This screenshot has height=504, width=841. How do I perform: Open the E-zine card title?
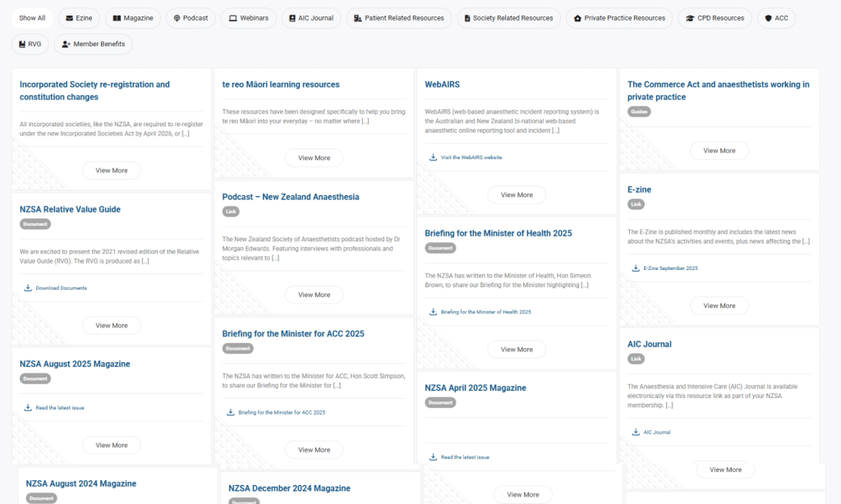(x=639, y=190)
